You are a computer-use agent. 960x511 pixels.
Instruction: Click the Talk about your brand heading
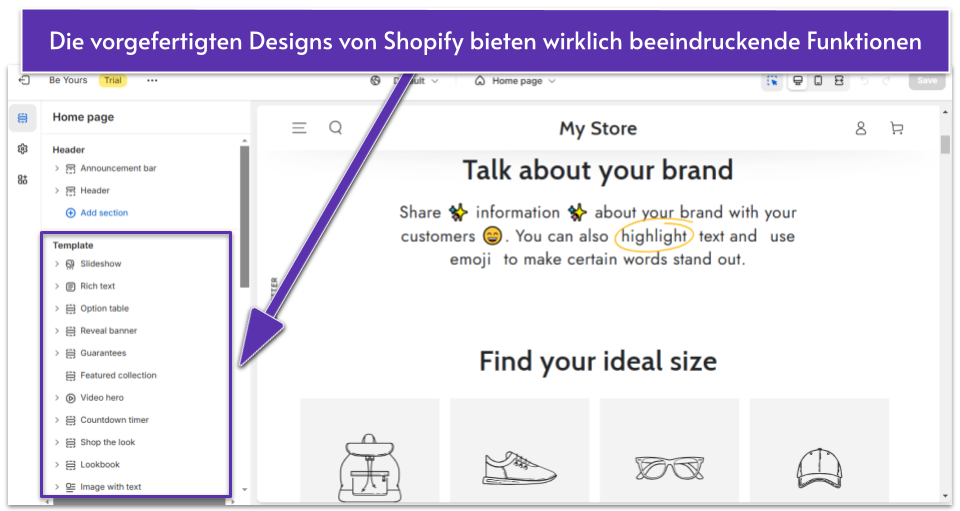[598, 170]
